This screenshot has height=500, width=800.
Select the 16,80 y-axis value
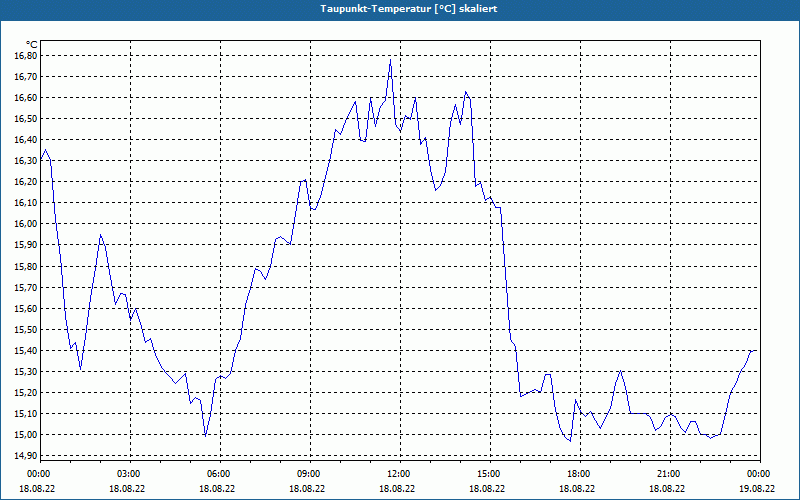pos(27,56)
